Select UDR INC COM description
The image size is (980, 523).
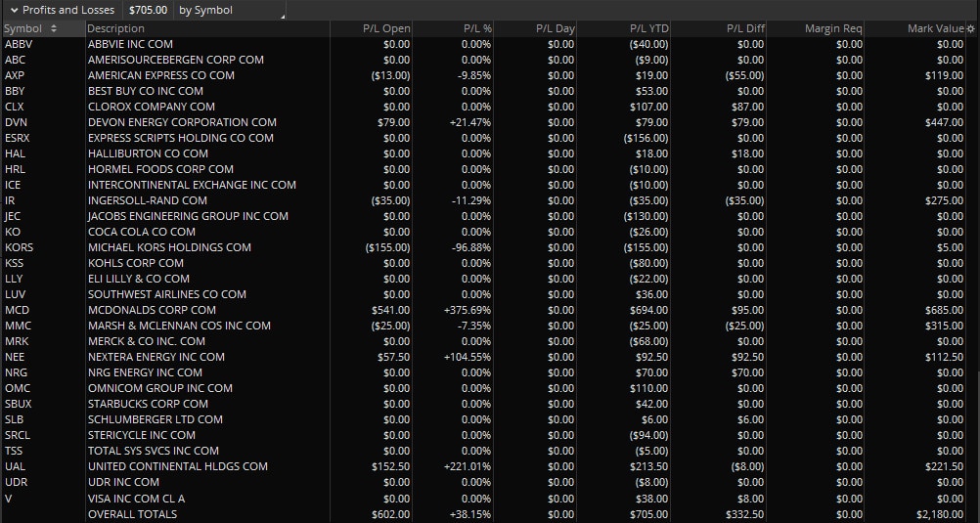click(123, 482)
